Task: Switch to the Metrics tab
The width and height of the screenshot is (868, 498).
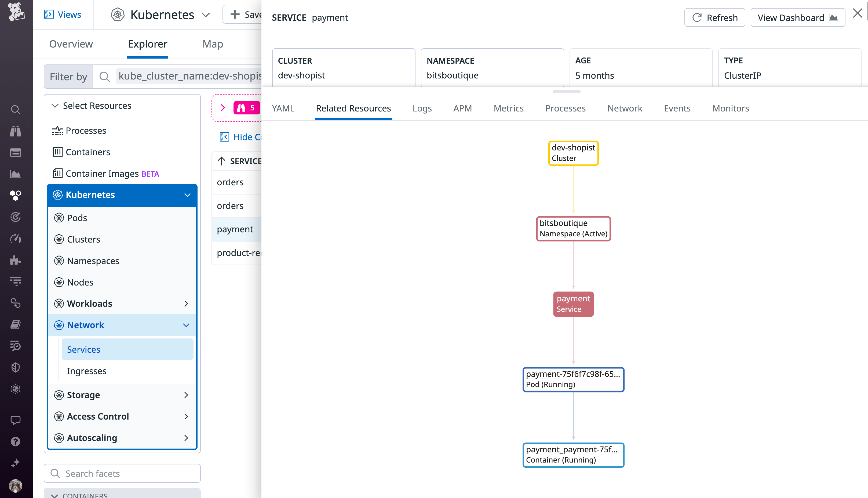Action: click(509, 108)
